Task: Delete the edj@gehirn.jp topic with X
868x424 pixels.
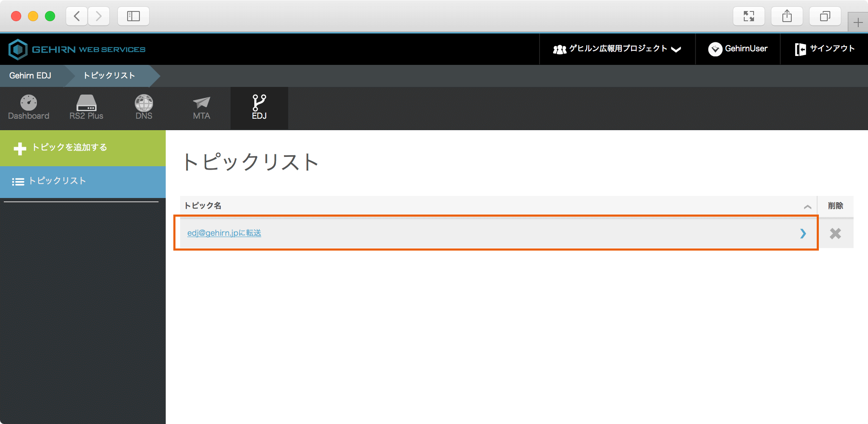Action: click(x=835, y=234)
